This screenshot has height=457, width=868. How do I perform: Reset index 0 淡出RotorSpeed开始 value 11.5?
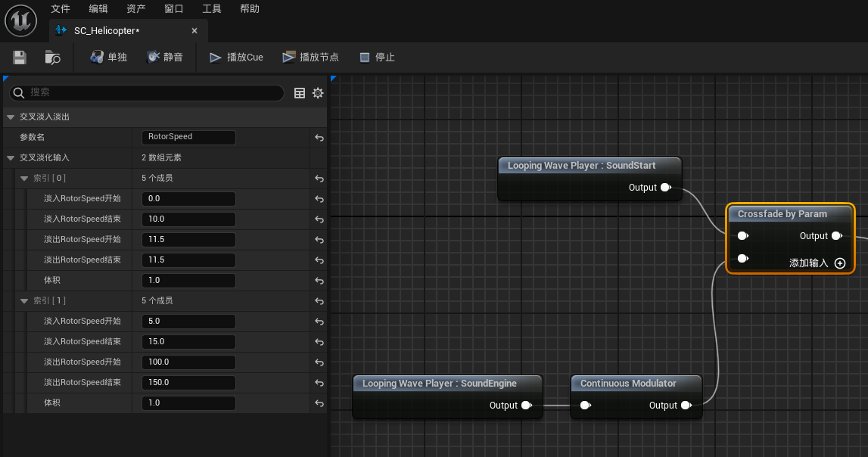click(319, 240)
